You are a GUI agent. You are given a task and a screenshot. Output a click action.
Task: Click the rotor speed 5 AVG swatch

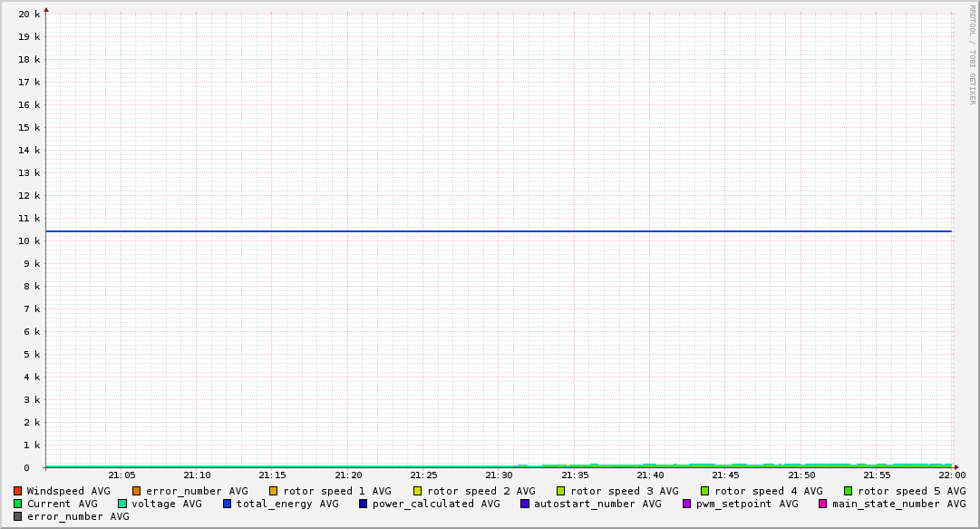point(849,491)
